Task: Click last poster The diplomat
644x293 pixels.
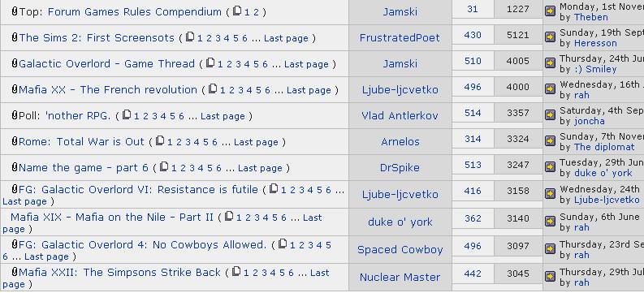Action: 604,147
